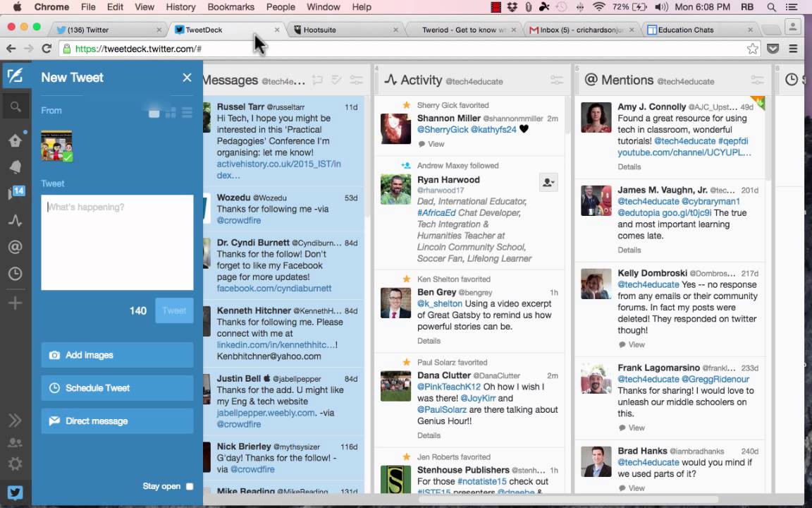Expand the sidebar with double-chevron icon
The width and height of the screenshot is (812, 508).
coord(15,420)
